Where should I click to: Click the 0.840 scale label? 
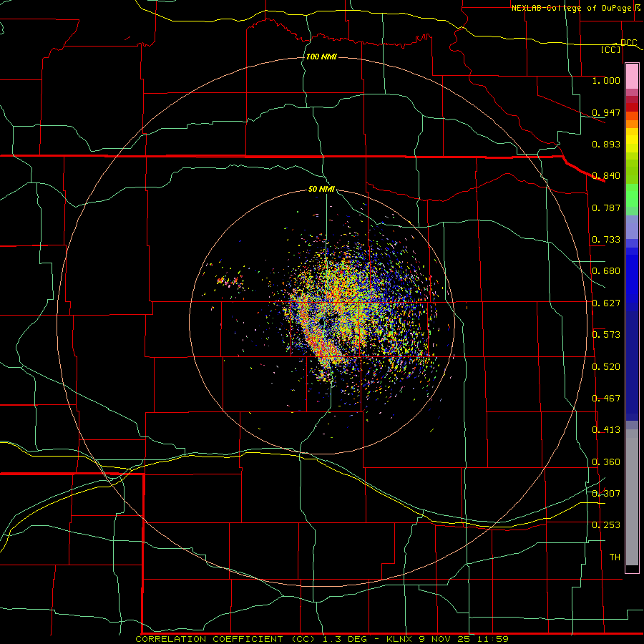[x=606, y=176]
